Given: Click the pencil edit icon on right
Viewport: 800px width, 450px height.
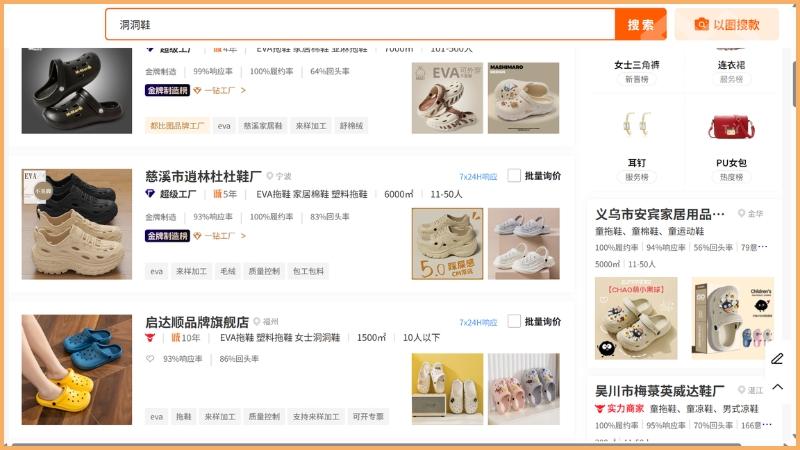Looking at the screenshot, I should 777,358.
